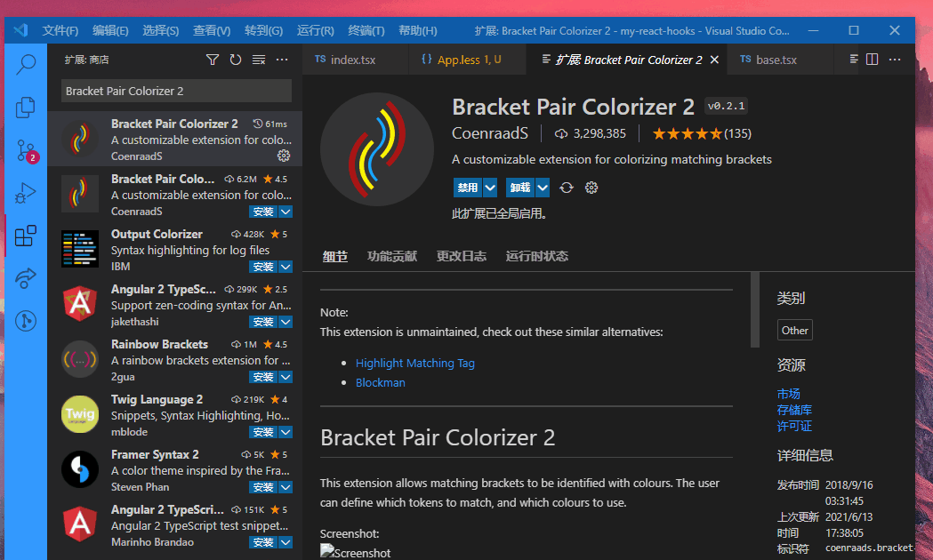Open install dropdown for Bracket Pair Colorizer
933x560 pixels.
click(286, 212)
